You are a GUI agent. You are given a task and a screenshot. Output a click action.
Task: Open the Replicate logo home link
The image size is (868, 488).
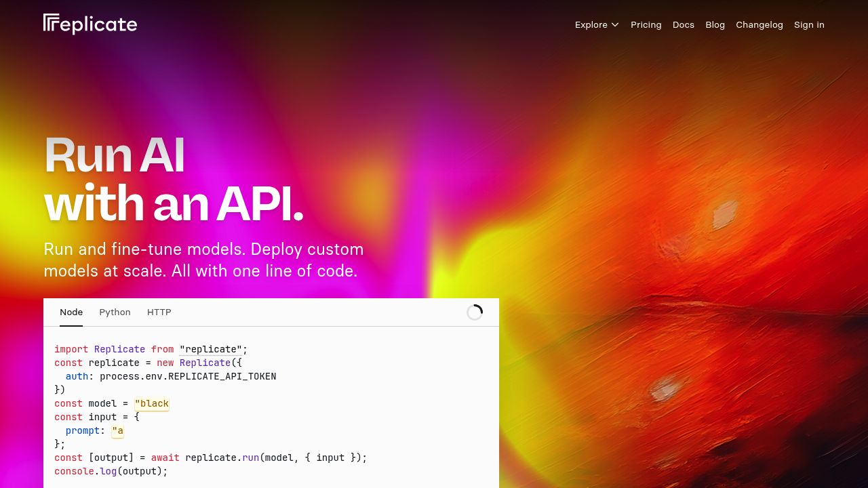tap(90, 24)
